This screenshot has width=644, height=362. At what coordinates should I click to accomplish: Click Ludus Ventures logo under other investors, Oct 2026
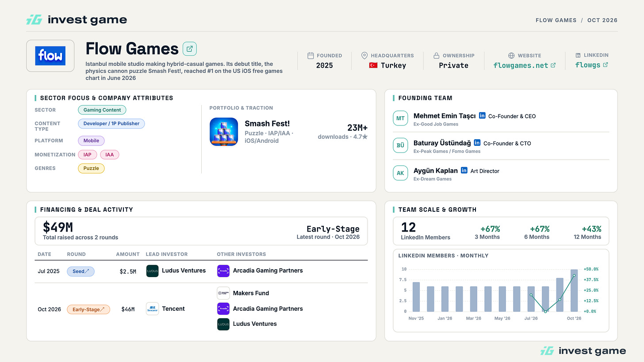point(223,324)
